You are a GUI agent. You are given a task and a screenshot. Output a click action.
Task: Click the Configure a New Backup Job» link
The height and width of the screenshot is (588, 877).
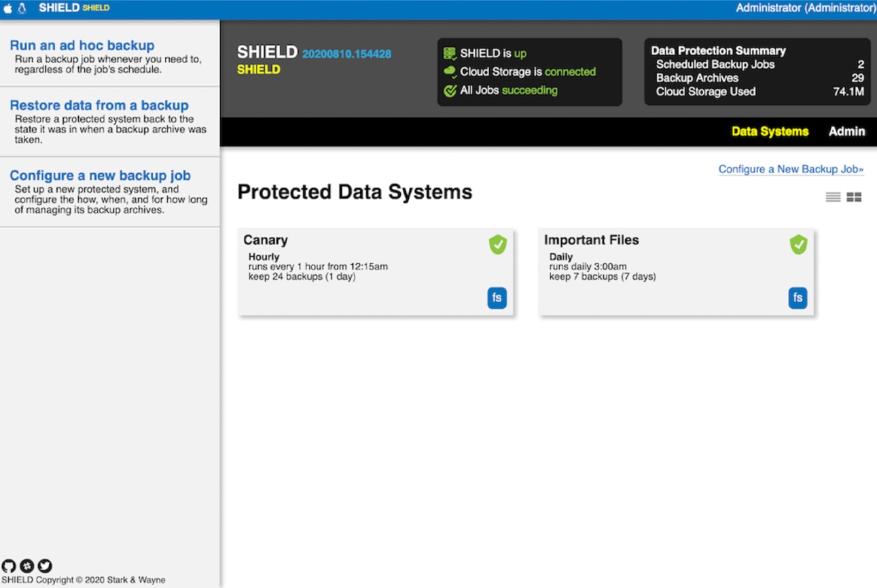click(x=791, y=169)
